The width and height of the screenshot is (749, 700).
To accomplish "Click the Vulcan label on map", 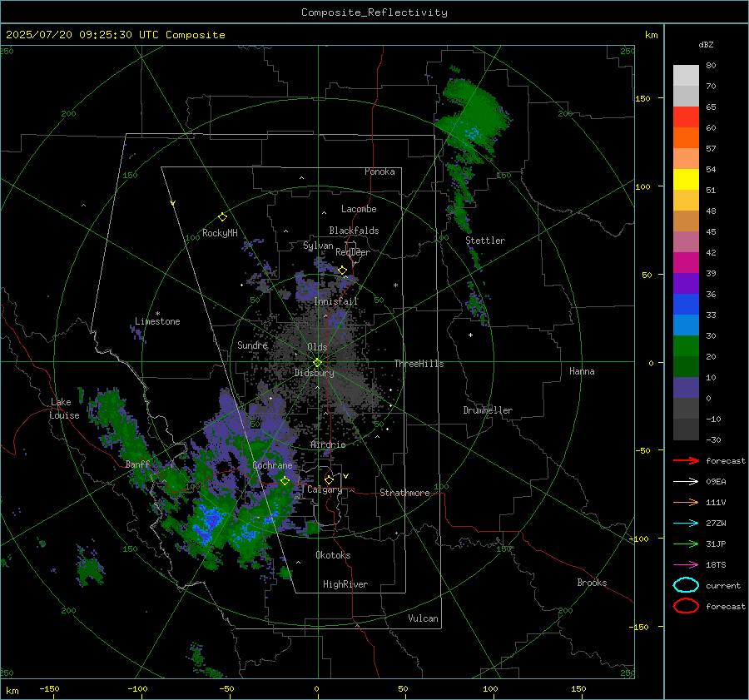I will tap(424, 618).
